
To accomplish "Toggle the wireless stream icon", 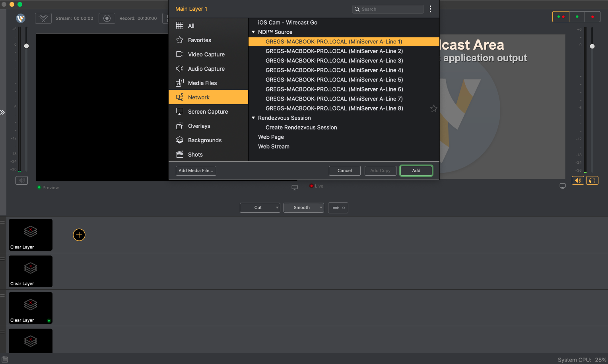I will (x=43, y=18).
